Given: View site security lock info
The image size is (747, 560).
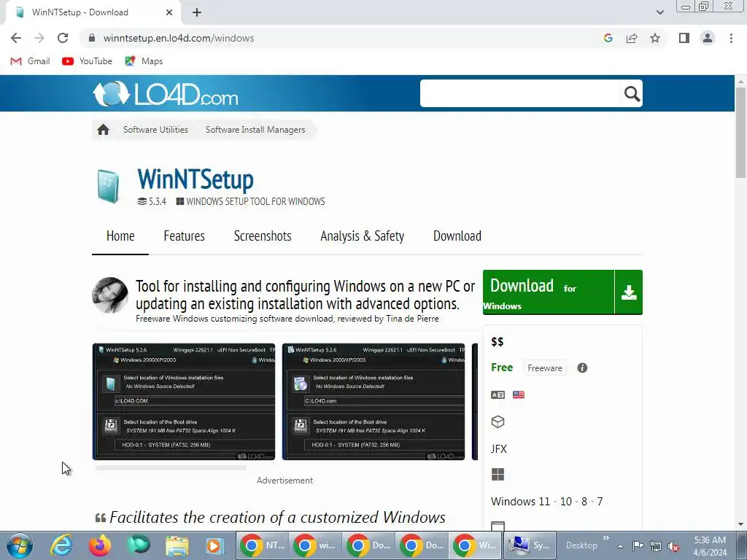Looking at the screenshot, I should tap(92, 38).
